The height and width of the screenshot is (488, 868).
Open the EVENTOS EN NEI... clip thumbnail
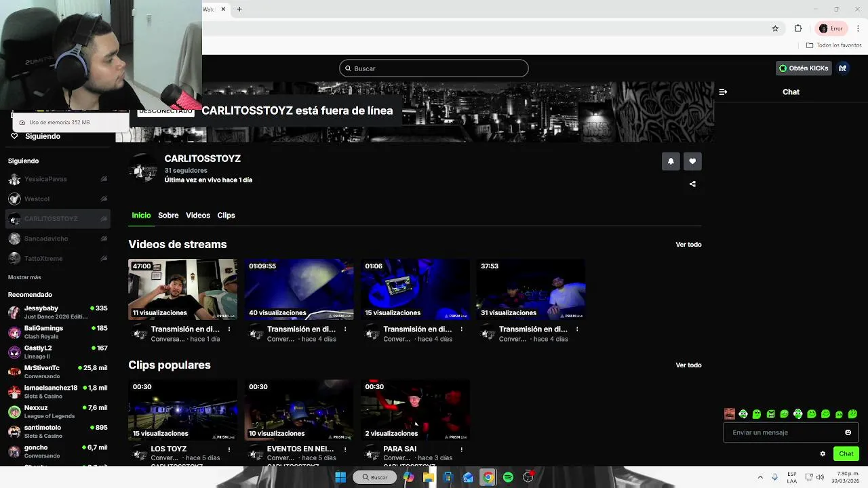[x=299, y=410]
